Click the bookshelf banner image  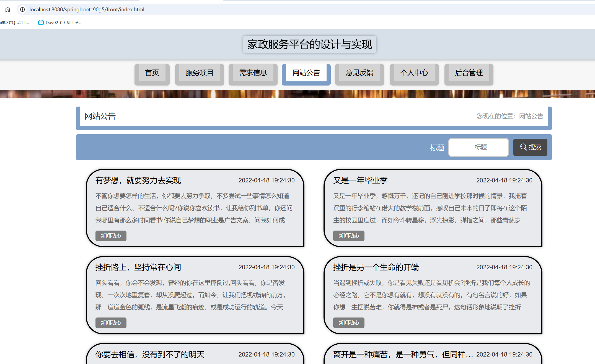coord(297,94)
